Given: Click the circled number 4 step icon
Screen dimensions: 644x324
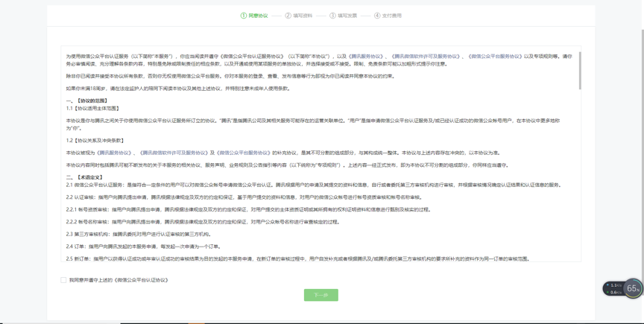Looking at the screenshot, I should (377, 16).
